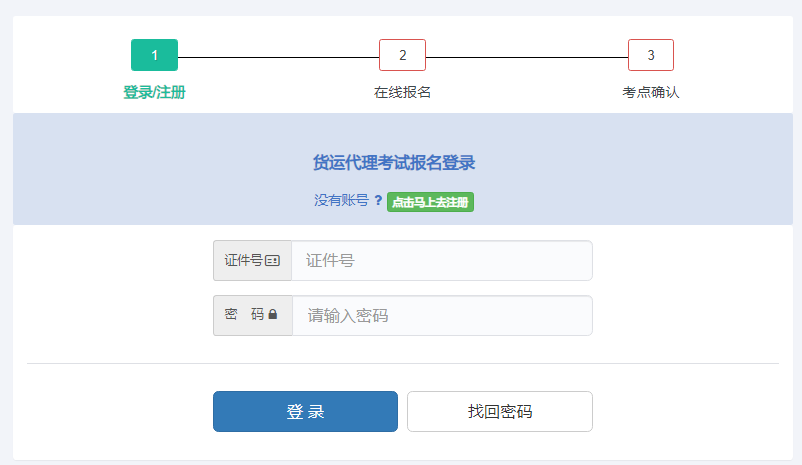Focus the 请输入密码 password field
Viewport: 802px width, 465px height.
pos(441,316)
